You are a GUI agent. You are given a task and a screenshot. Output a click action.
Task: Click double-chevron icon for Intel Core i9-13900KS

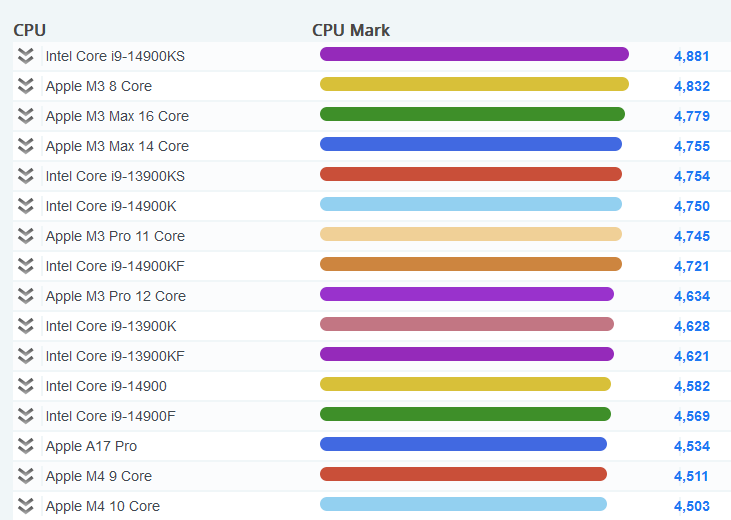click(x=26, y=176)
